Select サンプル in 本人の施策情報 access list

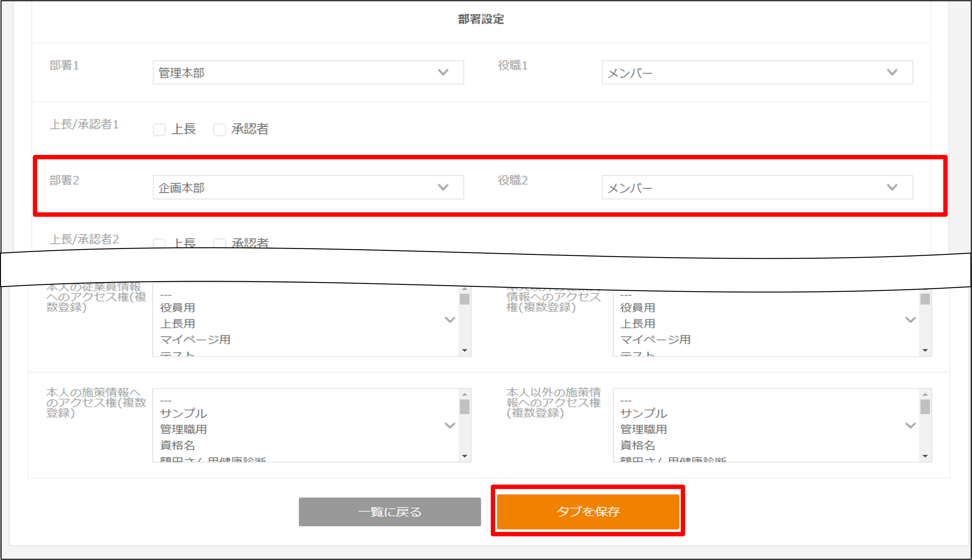(x=183, y=414)
